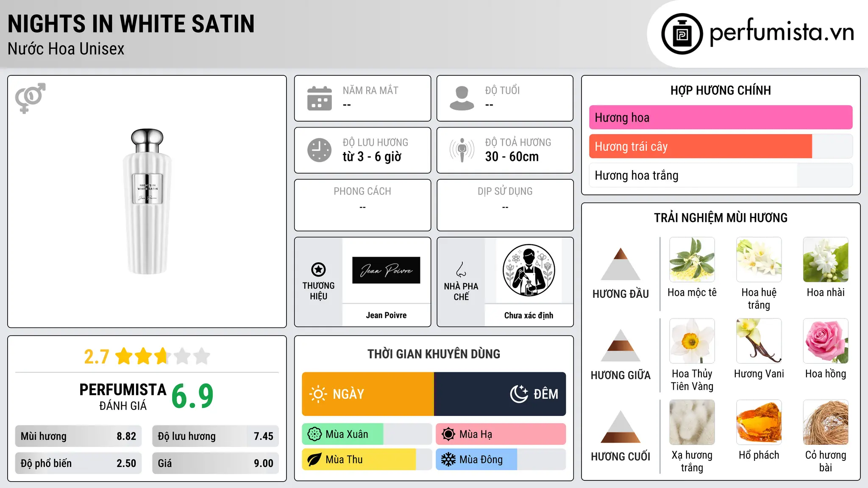Click the Chưa xác định perfumer label
868x488 pixels.
click(x=529, y=315)
